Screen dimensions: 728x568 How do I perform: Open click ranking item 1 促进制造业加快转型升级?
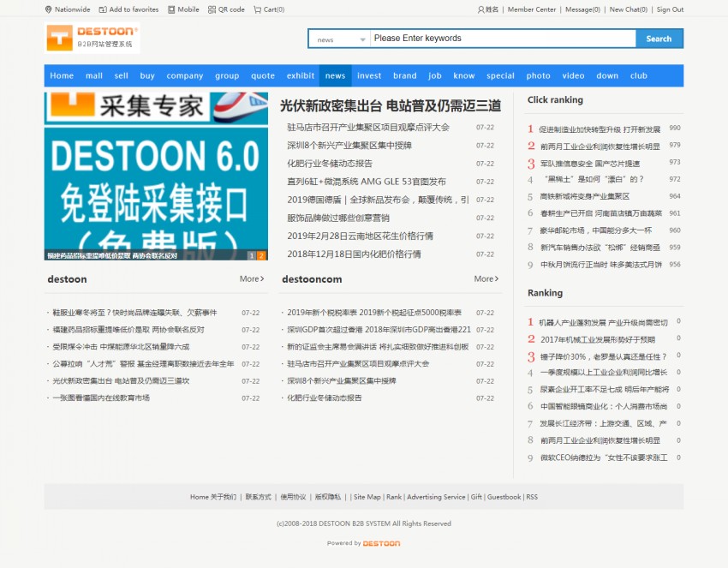tap(600, 129)
